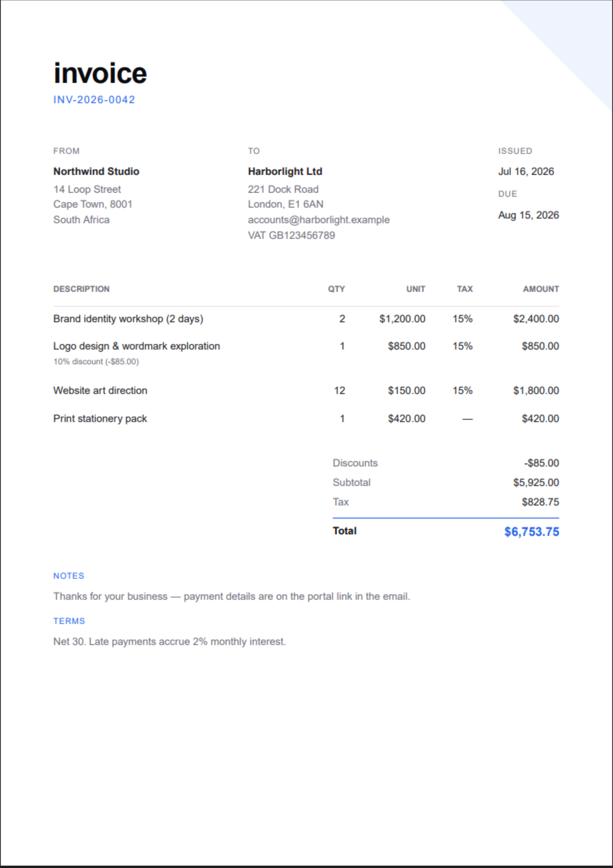Click the TO section label
Image resolution: width=613 pixels, height=868 pixels.
[x=254, y=151]
